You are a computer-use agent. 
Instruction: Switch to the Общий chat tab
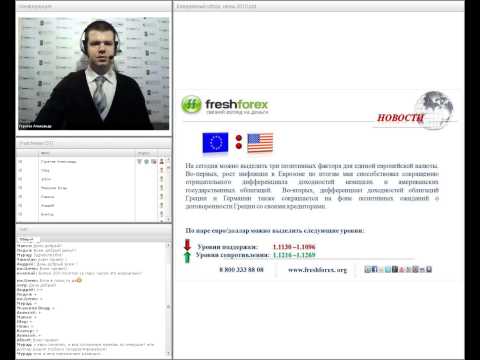pos(28,239)
